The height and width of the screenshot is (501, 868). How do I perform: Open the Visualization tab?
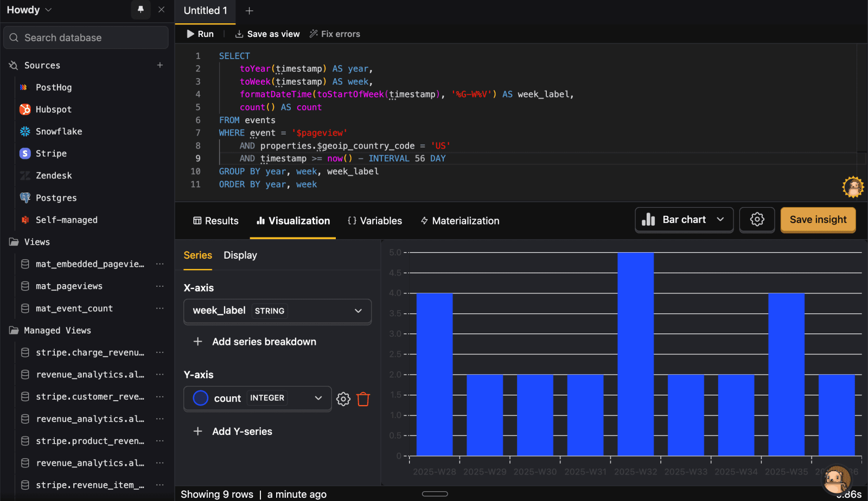coord(293,221)
